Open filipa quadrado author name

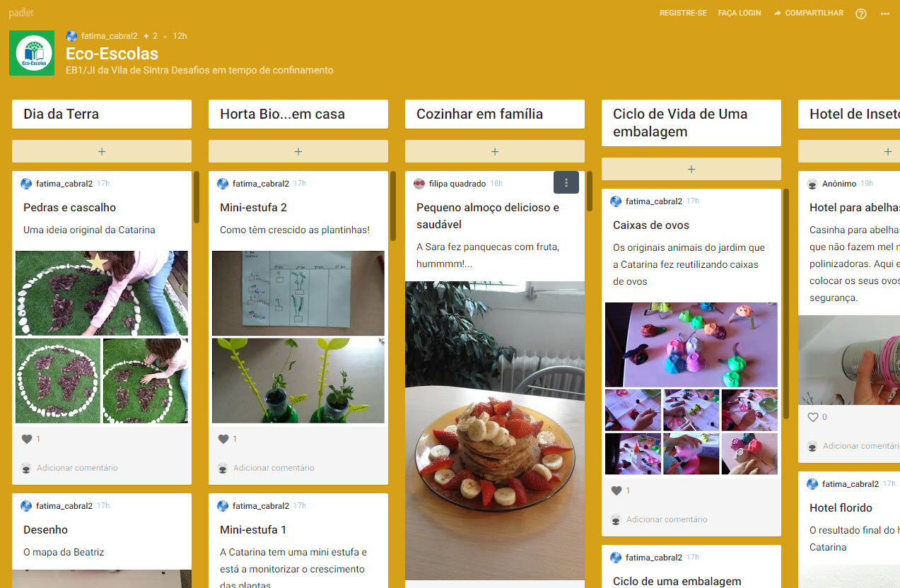click(x=457, y=184)
